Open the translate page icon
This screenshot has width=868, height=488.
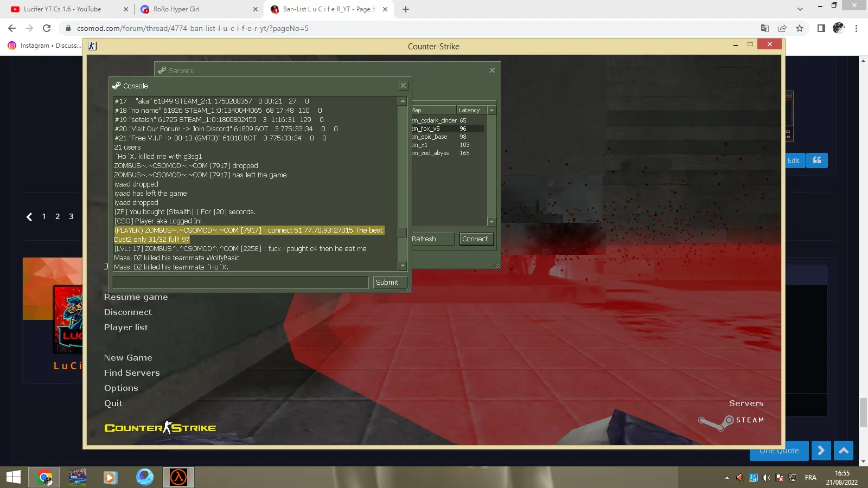point(765,28)
